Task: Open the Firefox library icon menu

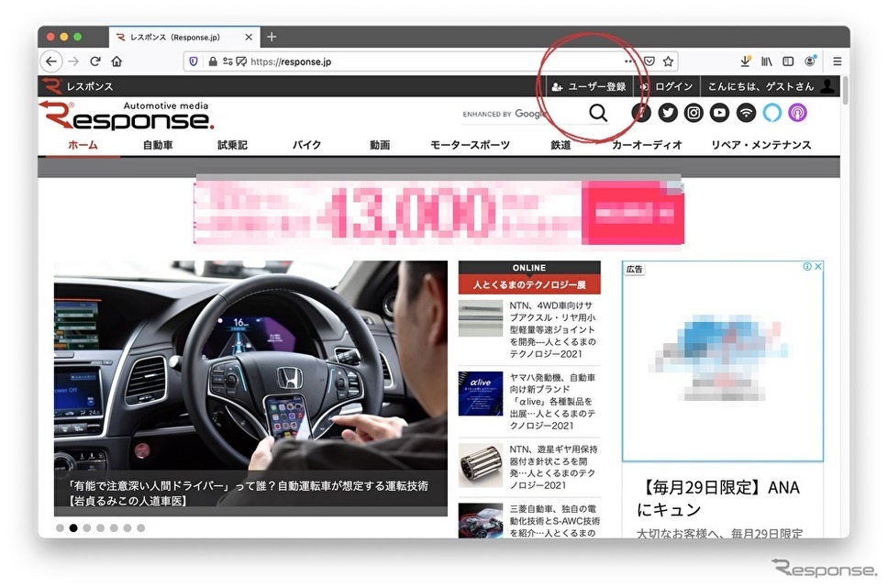Action: pos(766,61)
